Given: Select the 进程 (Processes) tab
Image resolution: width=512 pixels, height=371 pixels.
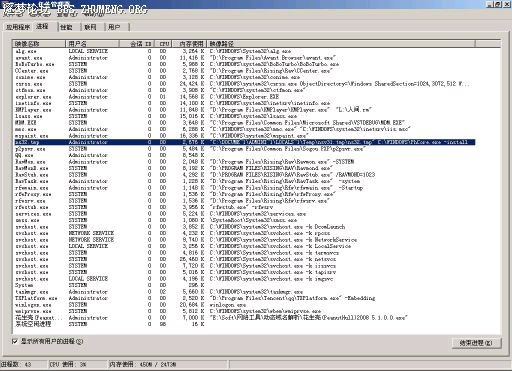Looking at the screenshot, I should tap(42, 26).
